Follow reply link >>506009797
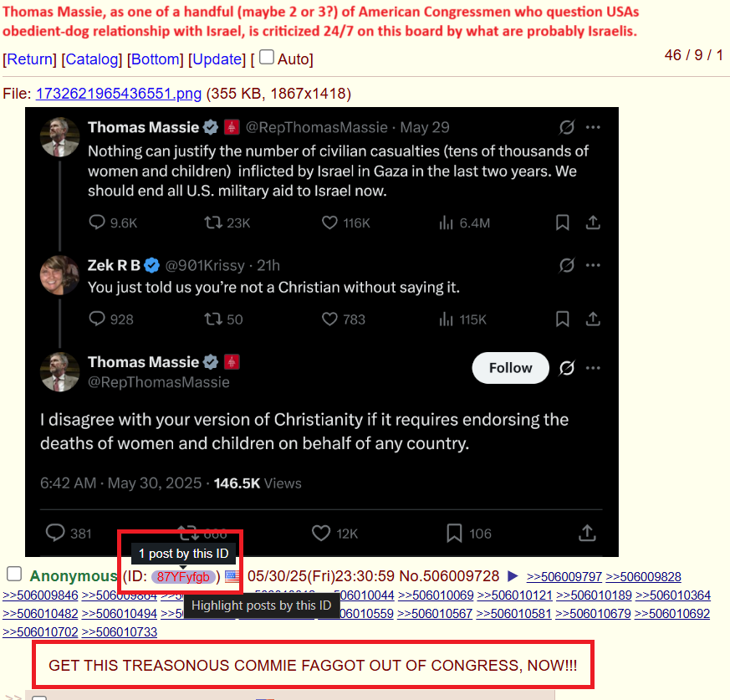730x700 pixels. pos(564,576)
